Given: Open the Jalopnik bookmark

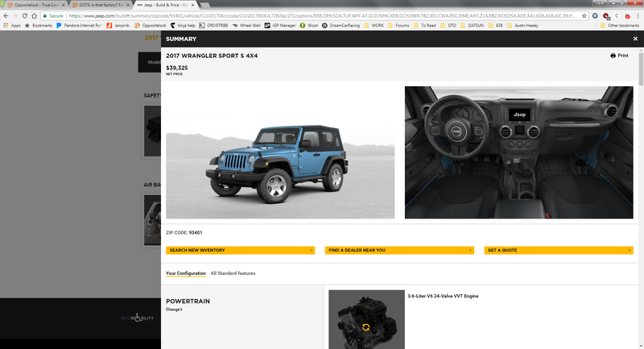Looking at the screenshot, I should click(x=118, y=26).
